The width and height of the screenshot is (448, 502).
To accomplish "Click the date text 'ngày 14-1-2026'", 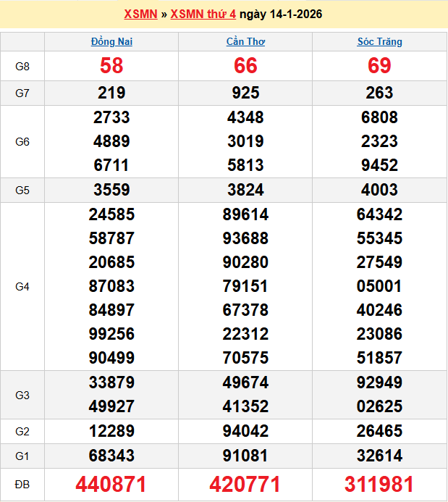I will point(281,14).
